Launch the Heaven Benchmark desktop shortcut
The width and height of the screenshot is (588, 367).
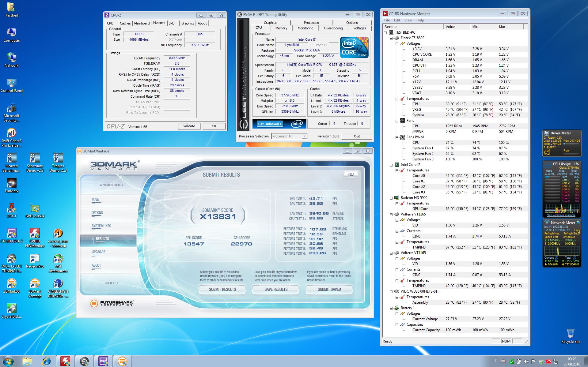(x=11, y=163)
